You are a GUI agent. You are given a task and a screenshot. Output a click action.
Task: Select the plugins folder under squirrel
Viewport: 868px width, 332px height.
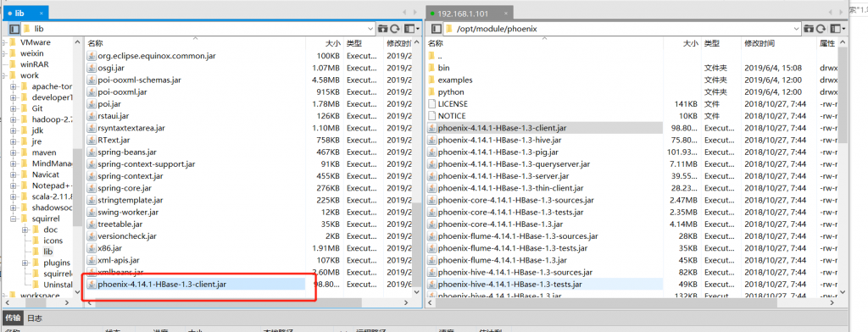pyautogui.click(x=57, y=263)
